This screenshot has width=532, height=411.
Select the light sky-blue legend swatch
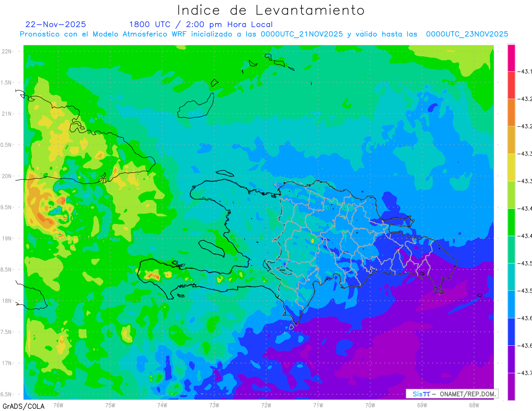[511, 304]
